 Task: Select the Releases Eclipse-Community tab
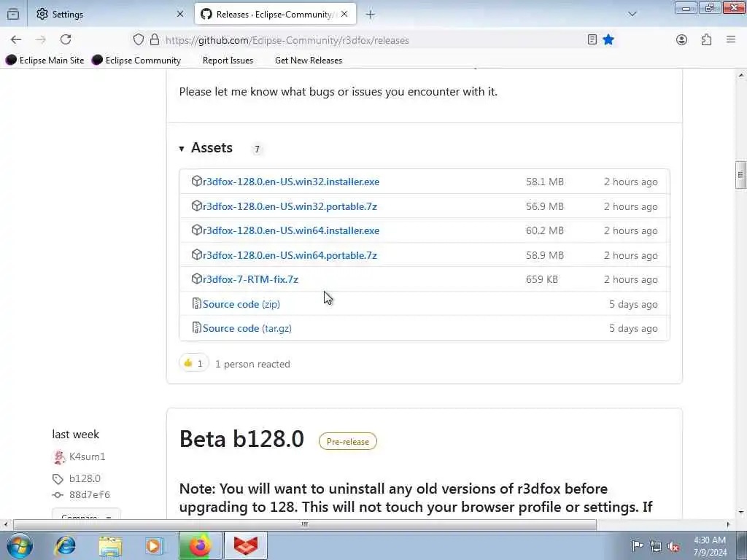275,15
